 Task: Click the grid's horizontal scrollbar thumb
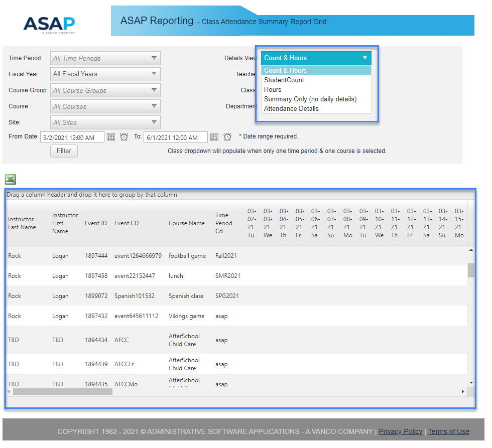63,392
